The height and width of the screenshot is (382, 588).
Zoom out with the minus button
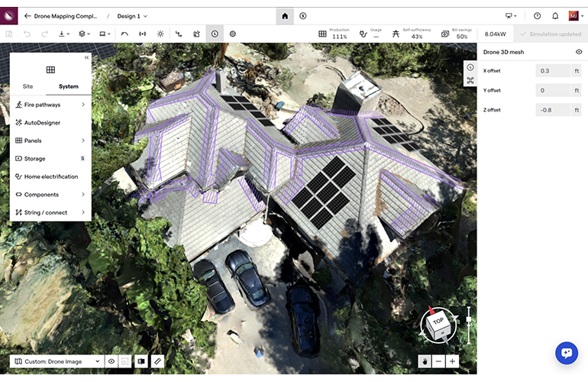click(x=438, y=361)
